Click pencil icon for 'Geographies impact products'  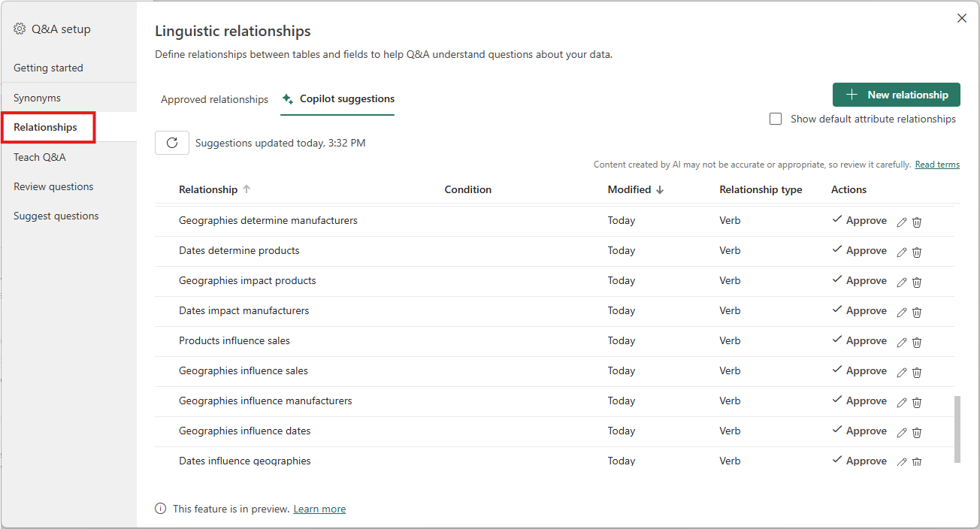pos(902,282)
